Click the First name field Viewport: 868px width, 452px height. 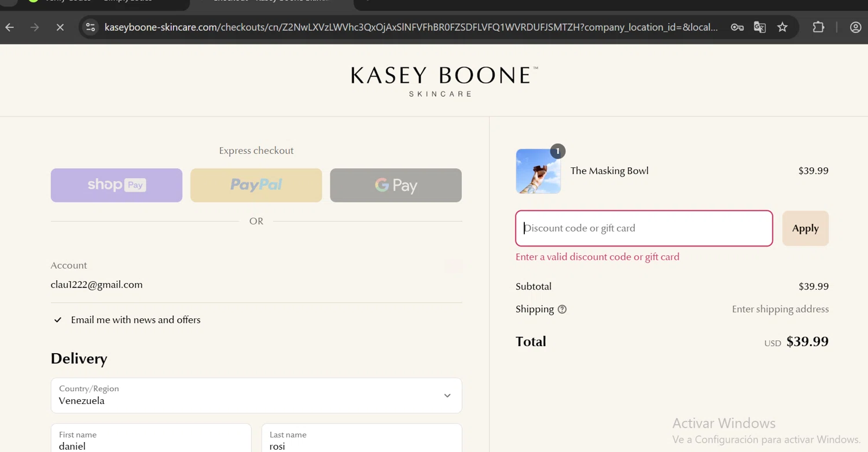pos(151,439)
